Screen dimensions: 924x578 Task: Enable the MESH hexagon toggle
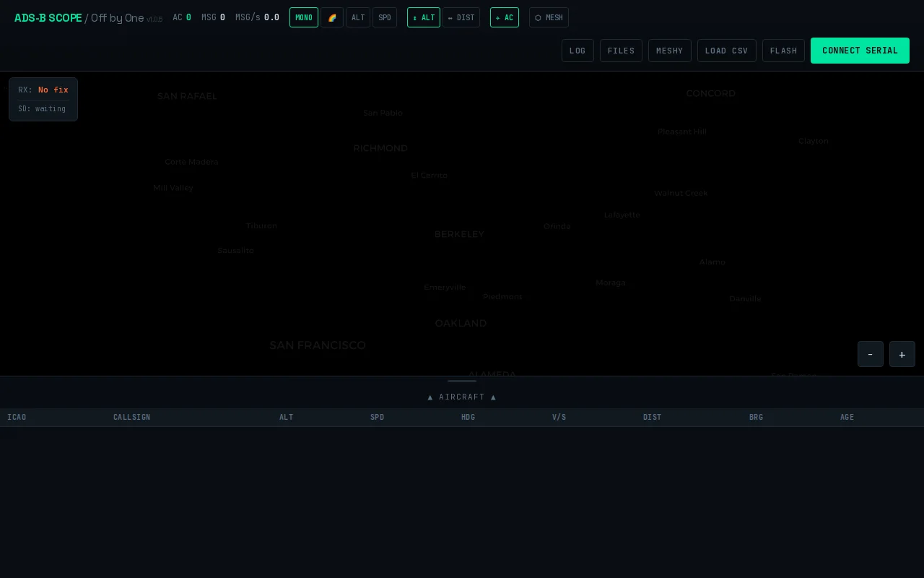pos(549,17)
